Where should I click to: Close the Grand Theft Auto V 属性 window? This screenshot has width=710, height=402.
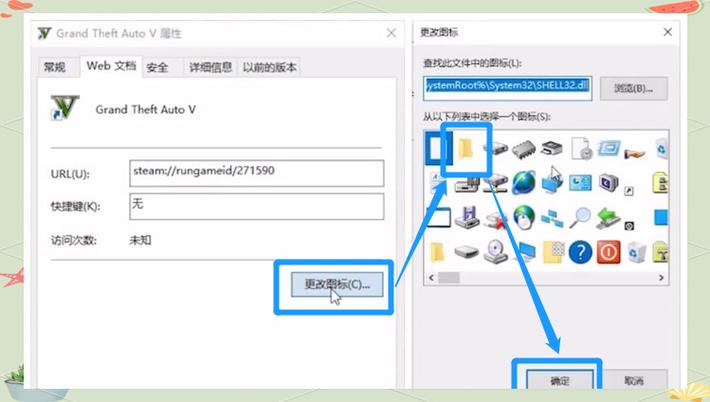(391, 33)
